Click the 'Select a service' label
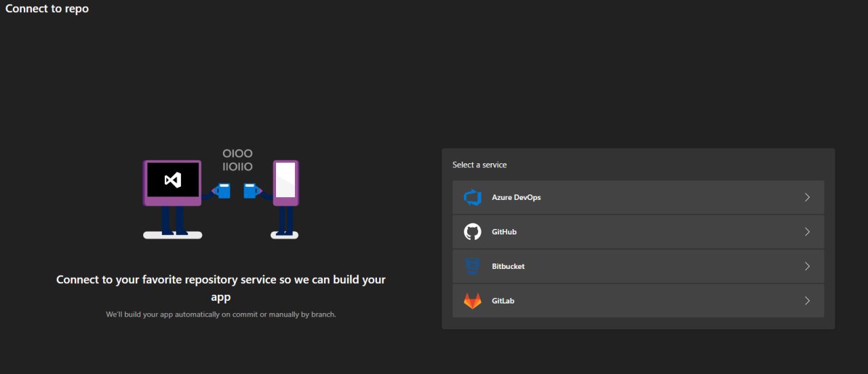This screenshot has width=868, height=374. (479, 165)
